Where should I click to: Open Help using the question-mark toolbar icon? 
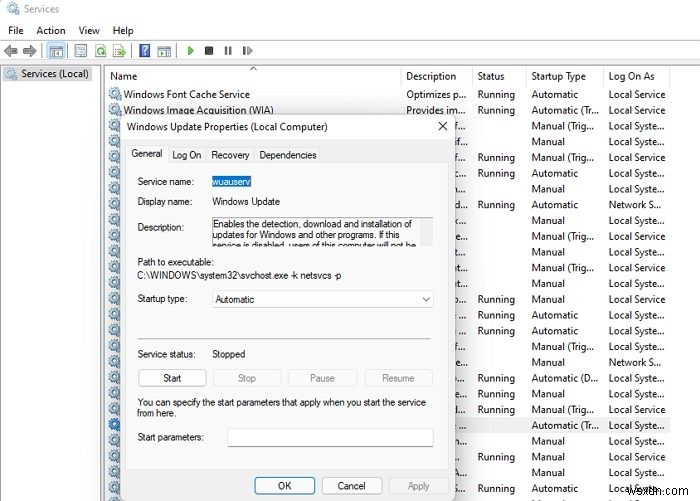145,50
